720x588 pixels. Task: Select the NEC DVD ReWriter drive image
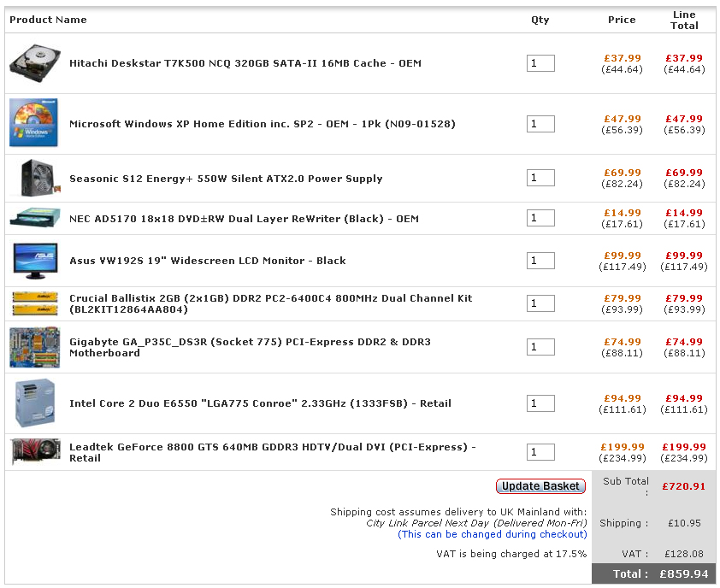(35, 218)
